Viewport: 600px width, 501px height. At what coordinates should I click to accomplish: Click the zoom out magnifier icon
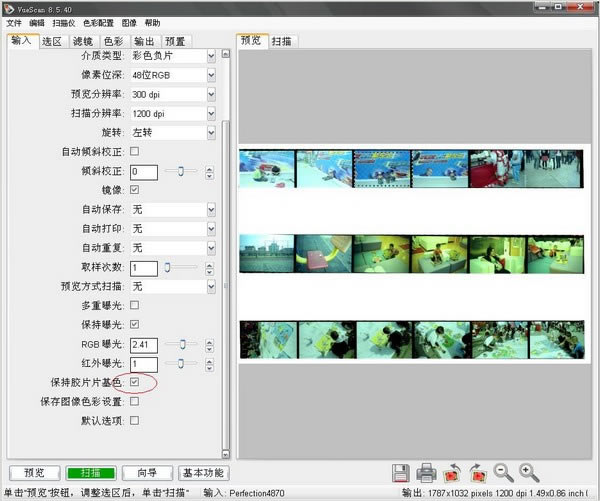click(x=503, y=473)
